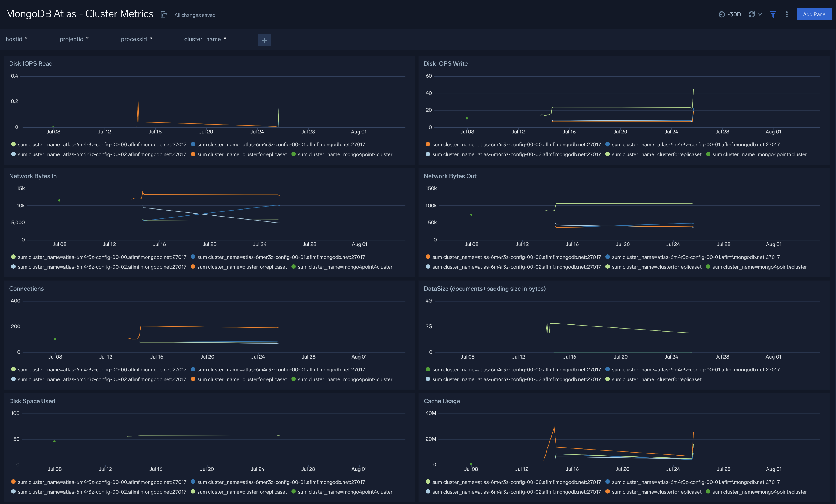The width and height of the screenshot is (836, 504).
Task: Click the All changes saved label
Action: pos(194,15)
